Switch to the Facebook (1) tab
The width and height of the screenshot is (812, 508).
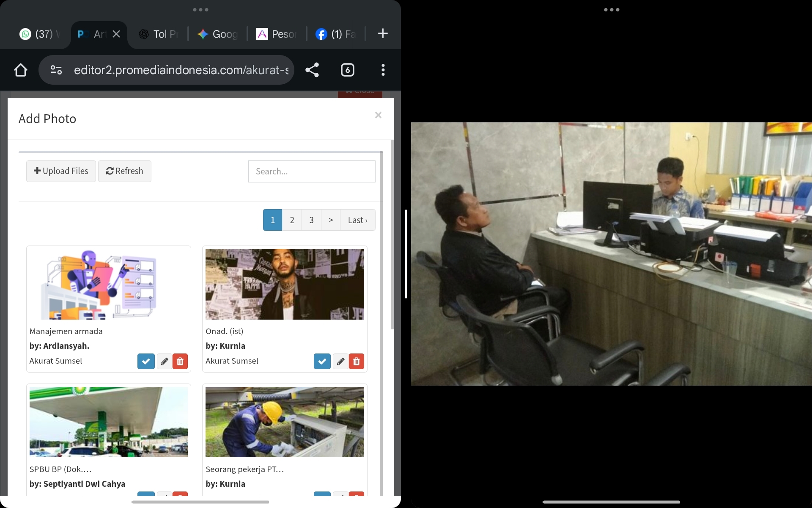click(x=336, y=34)
